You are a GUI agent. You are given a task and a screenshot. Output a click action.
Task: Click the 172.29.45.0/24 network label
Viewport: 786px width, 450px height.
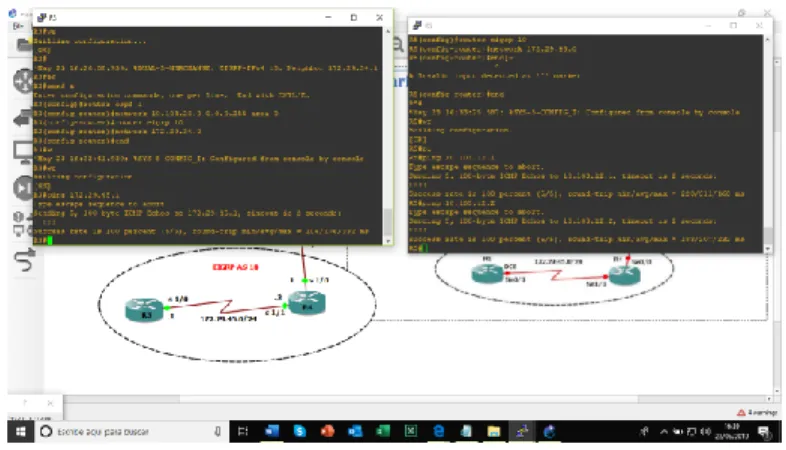click(229, 319)
